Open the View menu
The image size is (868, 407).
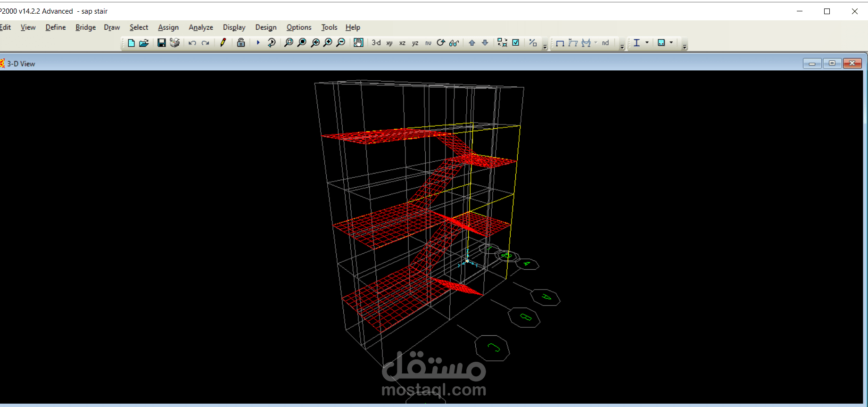28,27
